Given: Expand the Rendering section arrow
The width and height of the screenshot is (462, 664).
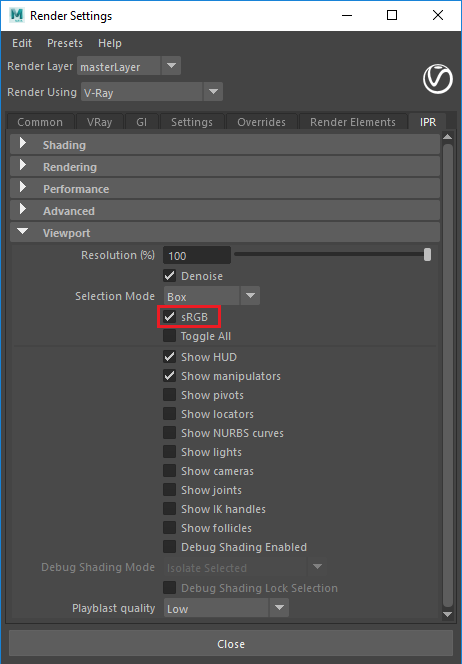Looking at the screenshot, I should (x=23, y=165).
